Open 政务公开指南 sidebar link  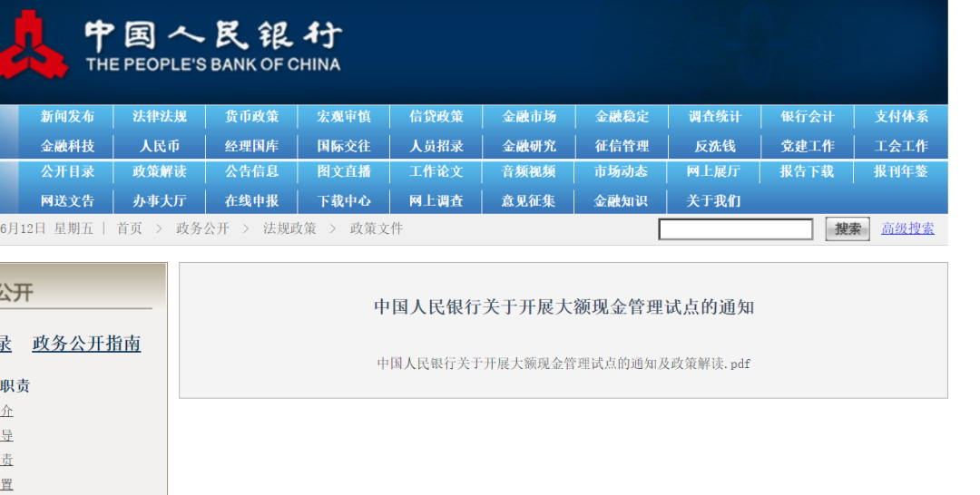point(86,344)
